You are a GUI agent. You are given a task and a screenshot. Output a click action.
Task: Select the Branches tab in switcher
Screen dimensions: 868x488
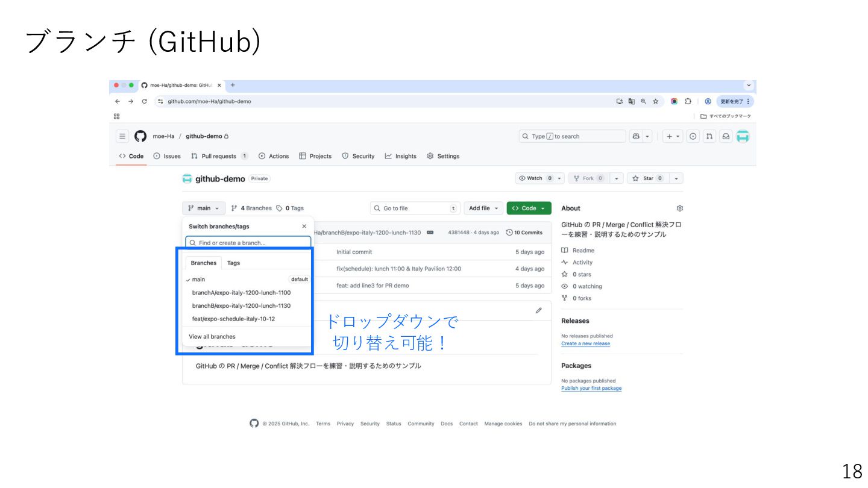coord(204,263)
